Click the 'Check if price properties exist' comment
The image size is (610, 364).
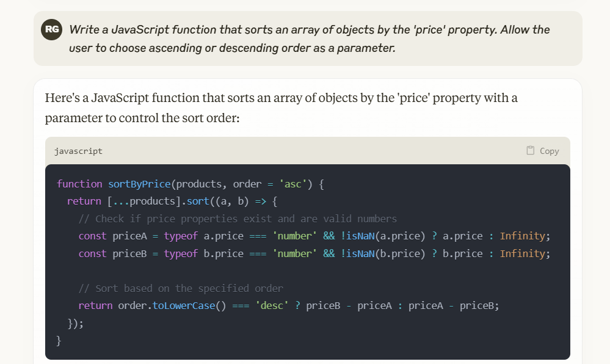238,219
